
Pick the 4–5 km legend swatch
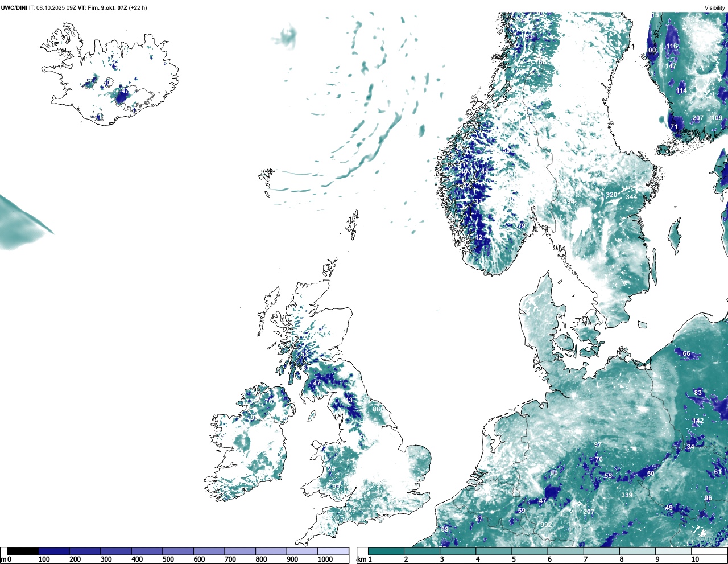pyautogui.click(x=493, y=551)
